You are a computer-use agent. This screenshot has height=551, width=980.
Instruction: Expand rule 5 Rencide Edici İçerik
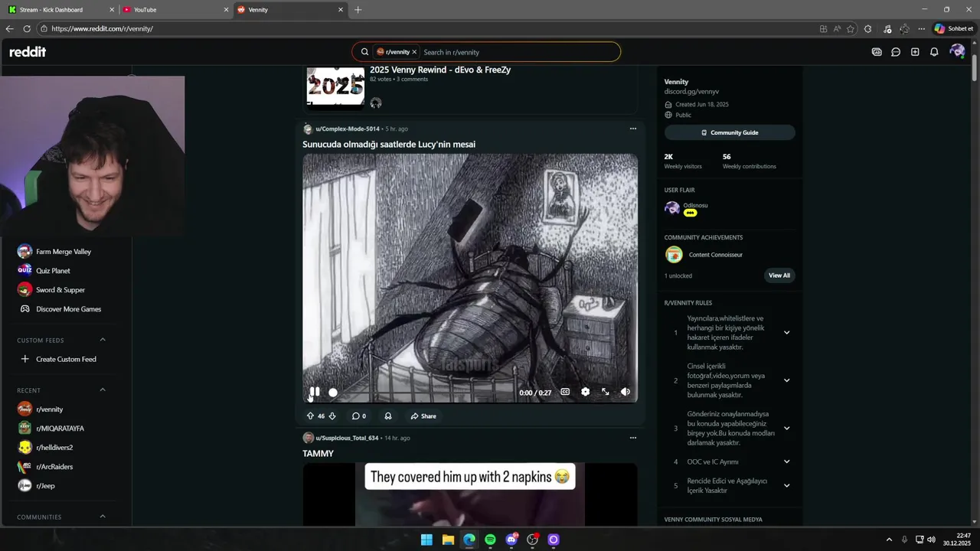pos(786,485)
